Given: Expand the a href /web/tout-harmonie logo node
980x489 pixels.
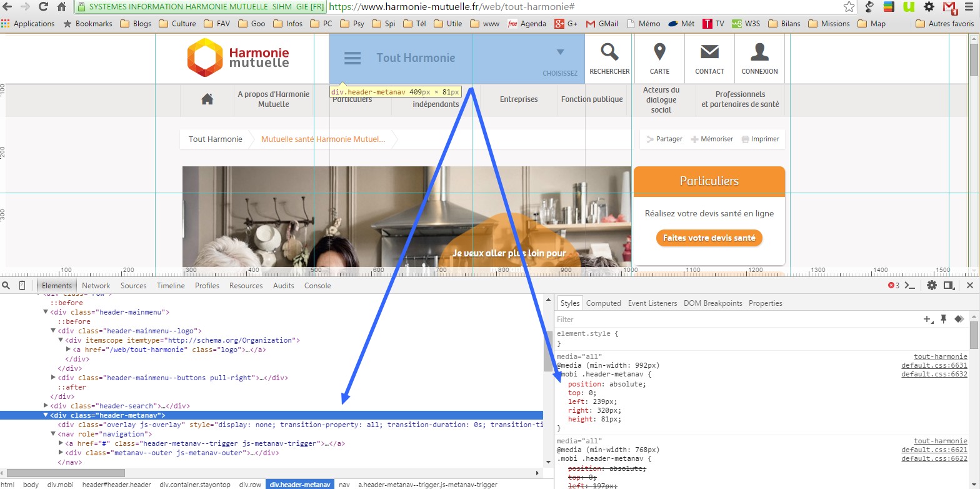Looking at the screenshot, I should click(68, 350).
